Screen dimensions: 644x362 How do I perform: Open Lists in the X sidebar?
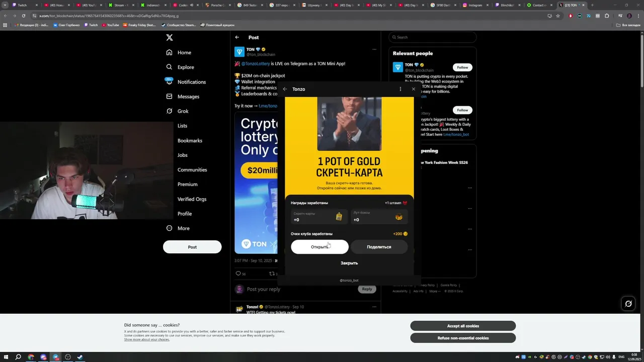(x=182, y=126)
